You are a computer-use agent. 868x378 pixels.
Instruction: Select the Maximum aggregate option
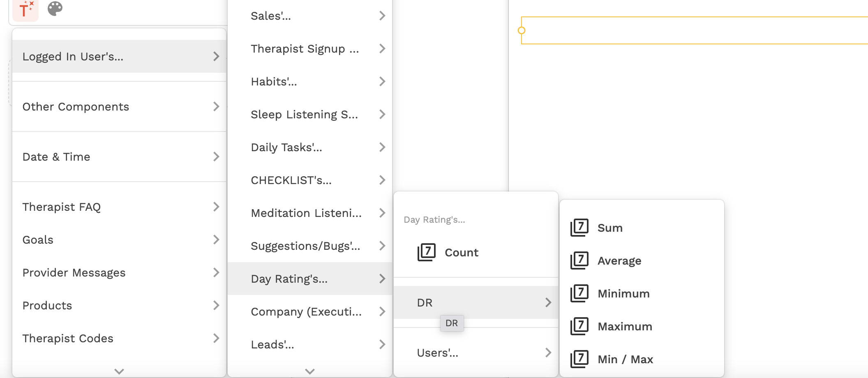pos(624,327)
